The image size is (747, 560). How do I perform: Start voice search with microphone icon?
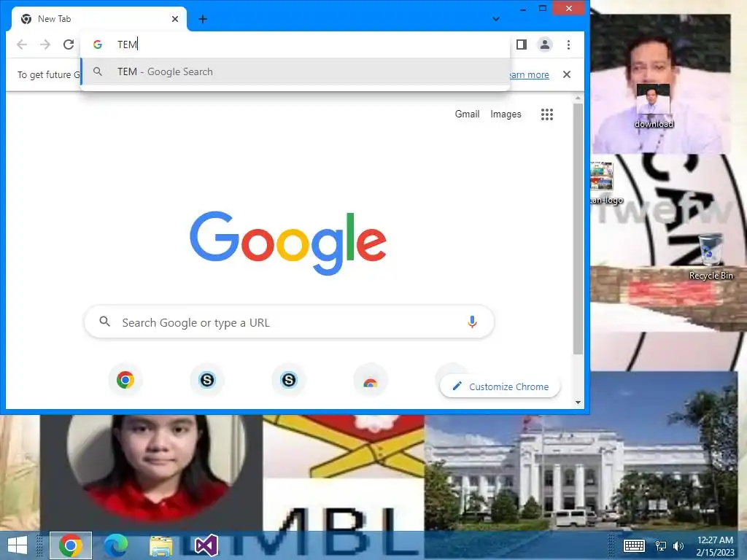coord(472,322)
